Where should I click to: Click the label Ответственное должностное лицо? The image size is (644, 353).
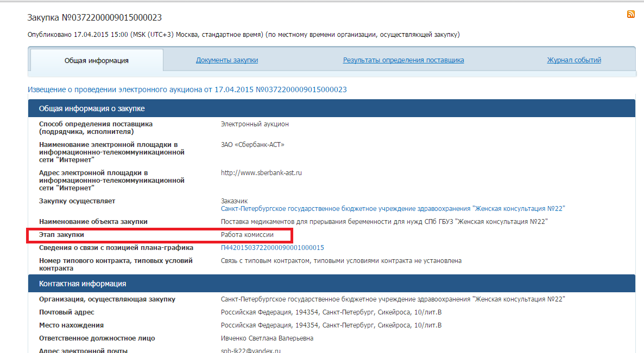click(97, 338)
